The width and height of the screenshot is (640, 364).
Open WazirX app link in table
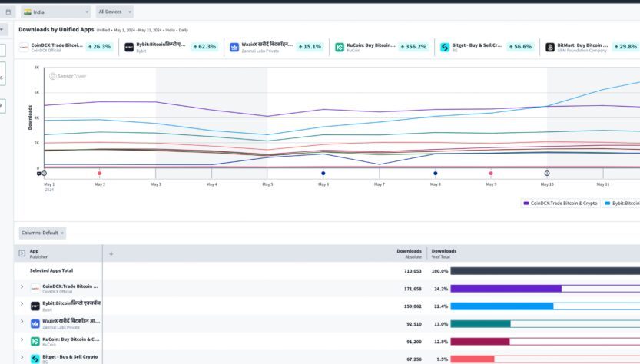[x=71, y=321]
